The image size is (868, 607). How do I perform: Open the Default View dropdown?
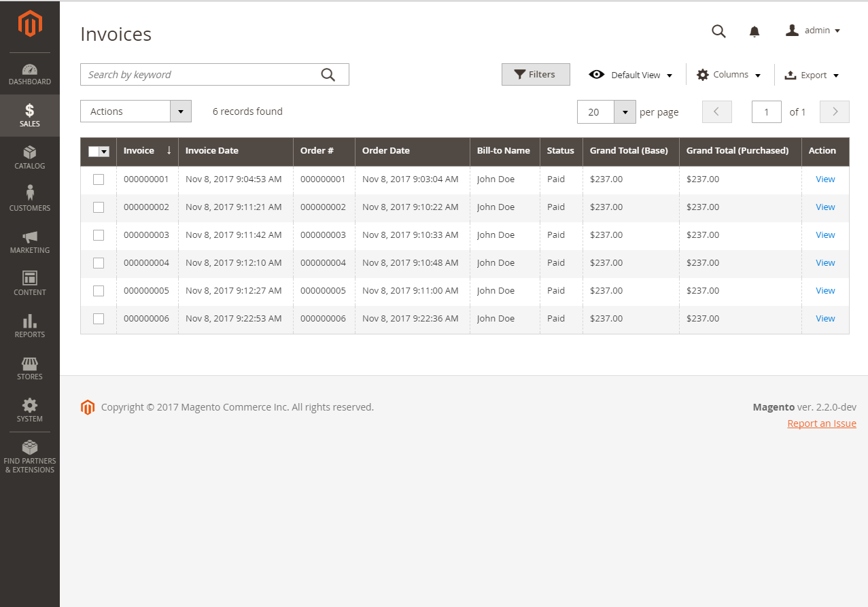pyautogui.click(x=629, y=75)
